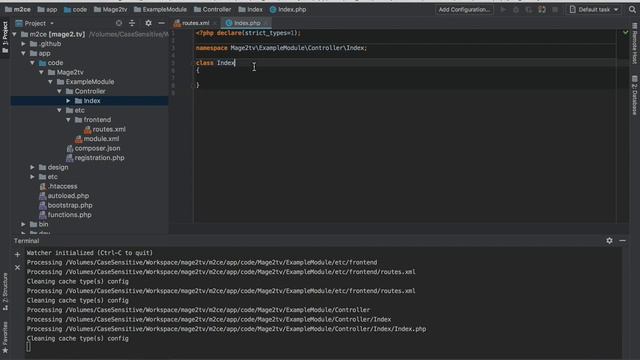Select registration.php in project tree
Screen dimensions: 640x360
coord(95,158)
